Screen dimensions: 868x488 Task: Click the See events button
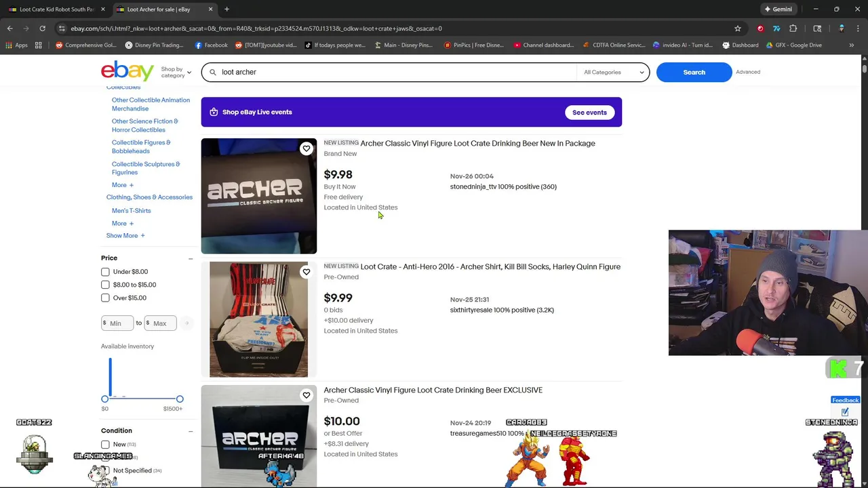coord(589,113)
